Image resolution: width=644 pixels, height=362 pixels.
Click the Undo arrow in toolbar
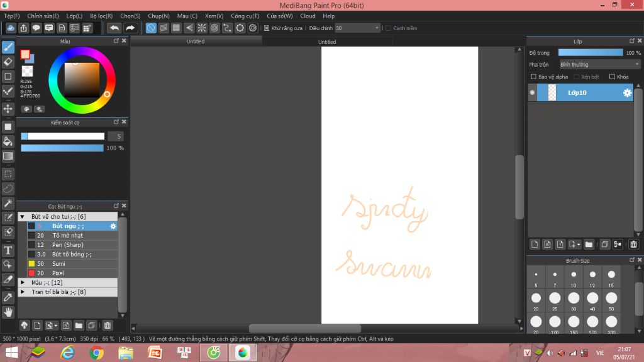point(114,28)
